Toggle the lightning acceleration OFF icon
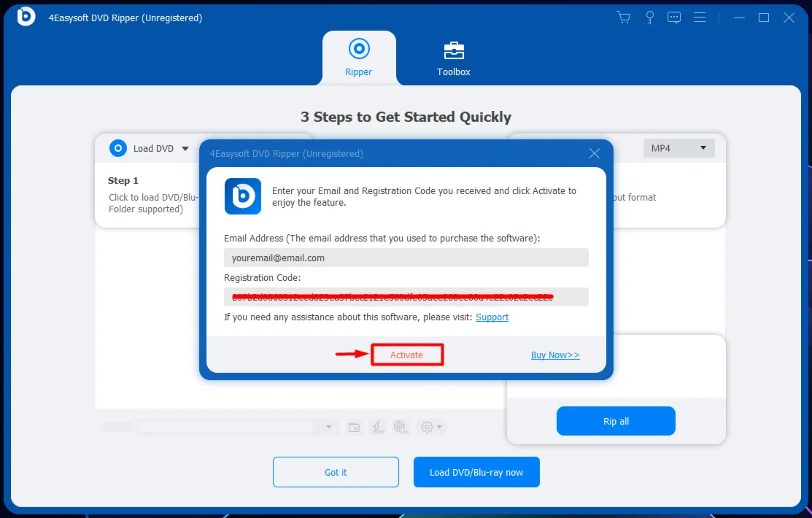 (378, 428)
